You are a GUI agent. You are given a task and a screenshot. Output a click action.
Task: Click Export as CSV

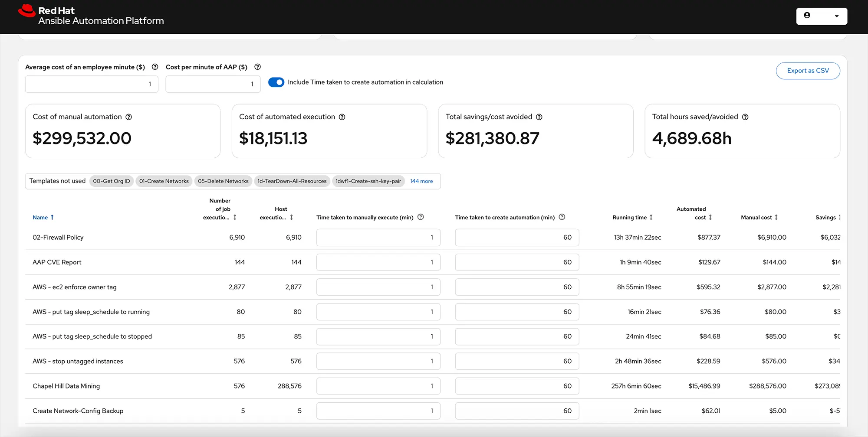tap(807, 71)
